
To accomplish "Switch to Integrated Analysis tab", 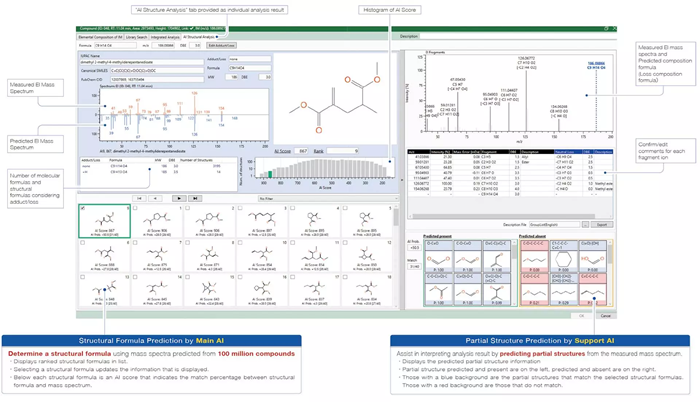I will pyautogui.click(x=165, y=37).
